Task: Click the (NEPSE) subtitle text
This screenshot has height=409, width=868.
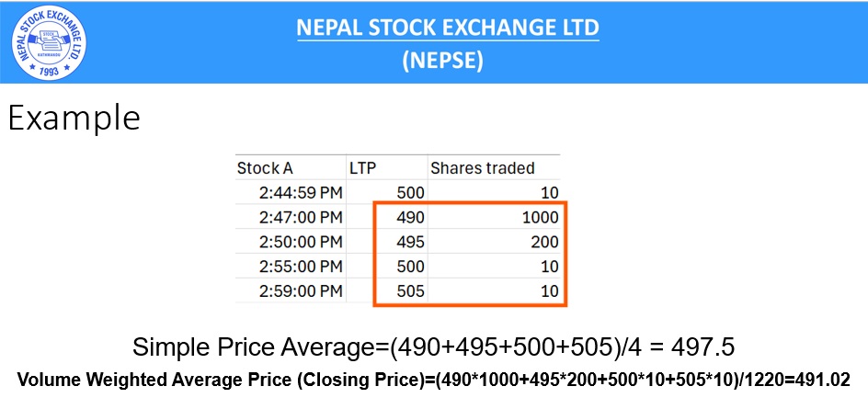Action: [448, 60]
